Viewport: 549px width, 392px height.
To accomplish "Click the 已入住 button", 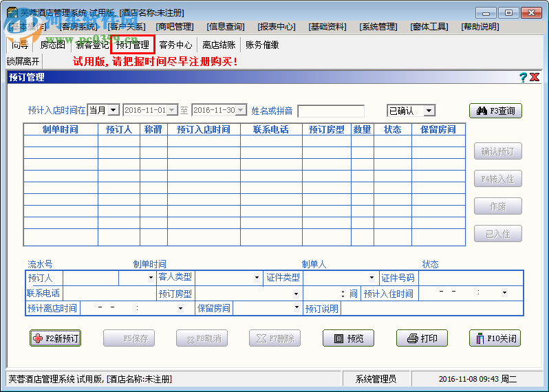I will [498, 234].
